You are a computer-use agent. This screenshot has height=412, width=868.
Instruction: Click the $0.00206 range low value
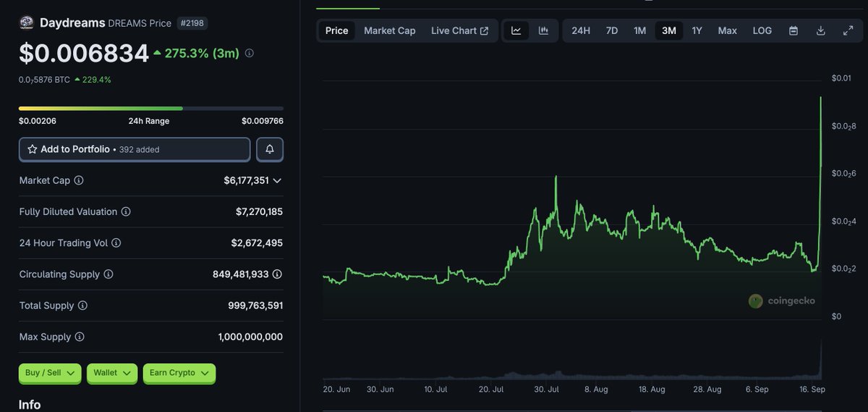pyautogui.click(x=38, y=121)
